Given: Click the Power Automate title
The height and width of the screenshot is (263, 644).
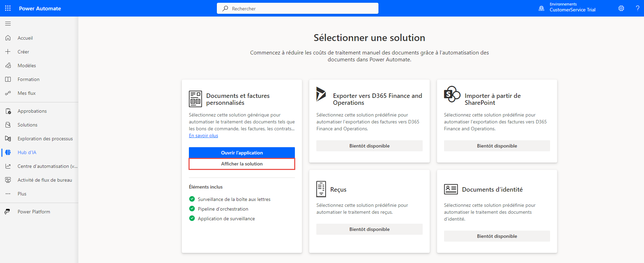Looking at the screenshot, I should coord(40,9).
